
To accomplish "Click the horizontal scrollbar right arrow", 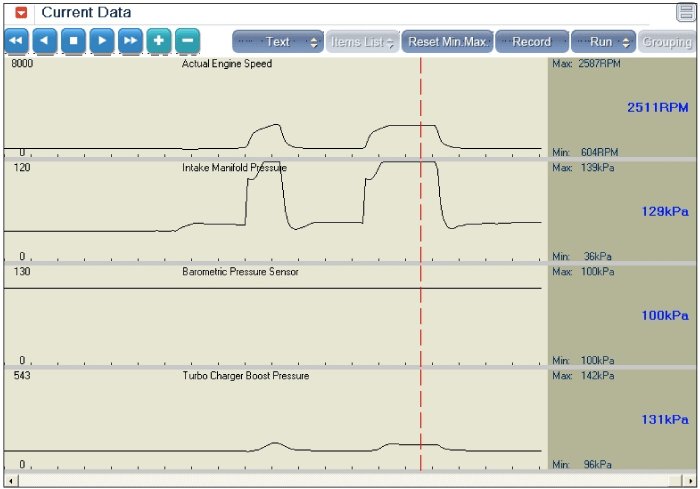I will coord(691,481).
